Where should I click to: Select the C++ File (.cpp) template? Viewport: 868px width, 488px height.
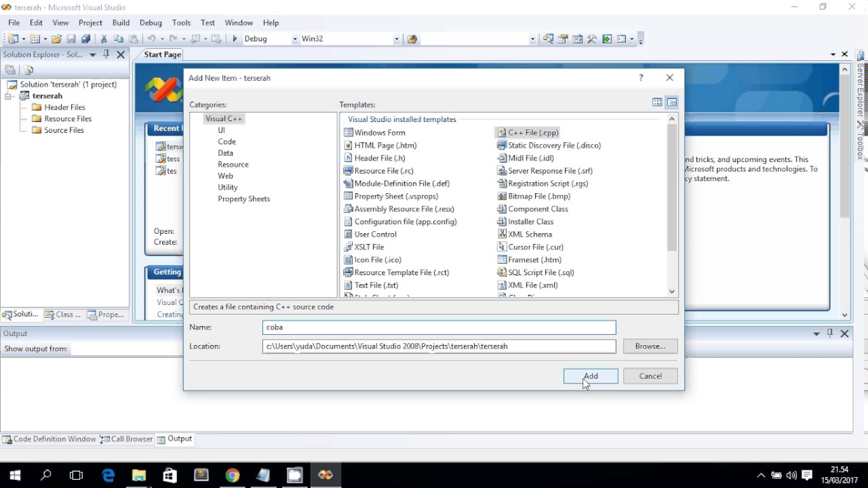(x=528, y=133)
